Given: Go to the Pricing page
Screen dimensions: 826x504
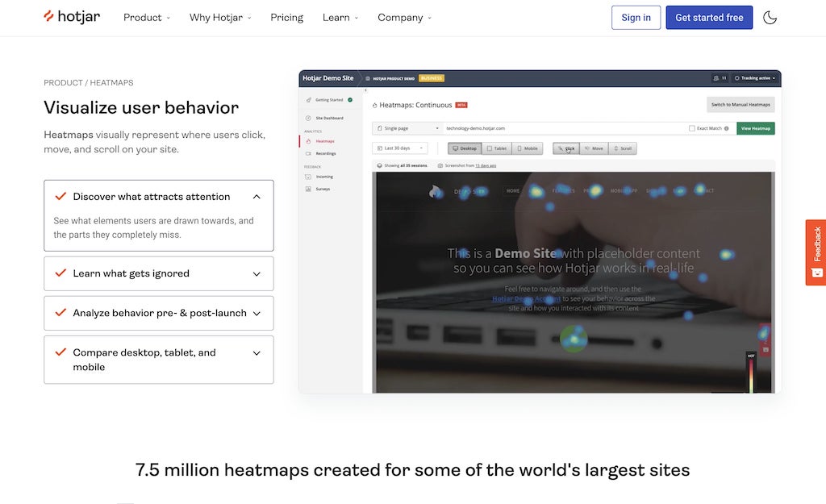Looking at the screenshot, I should (286, 18).
